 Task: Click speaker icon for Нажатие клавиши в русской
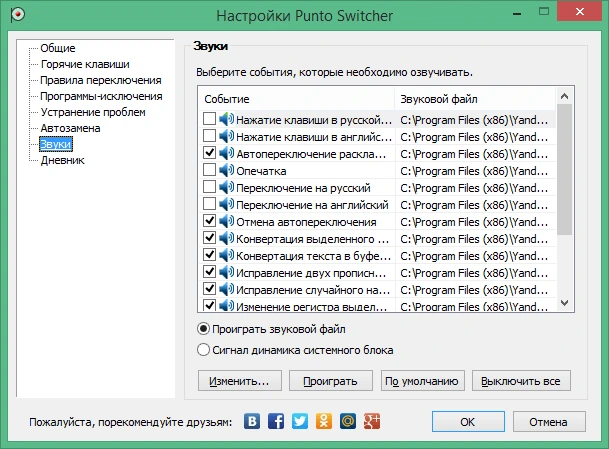click(226, 119)
